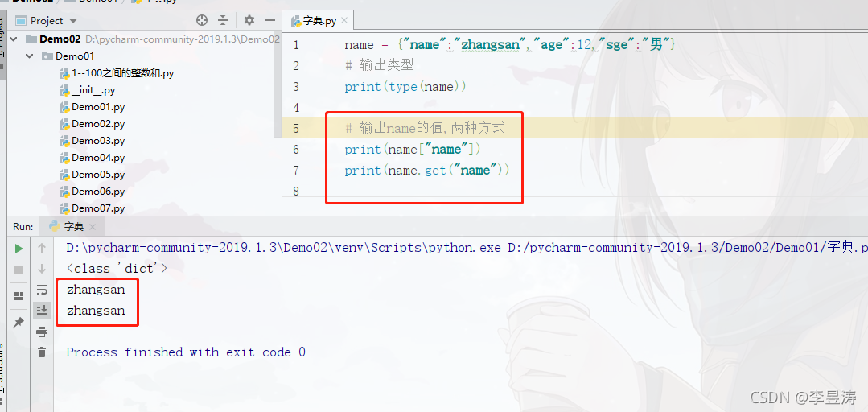Open Demo04.py in project tree
868x412 pixels.
(x=98, y=157)
